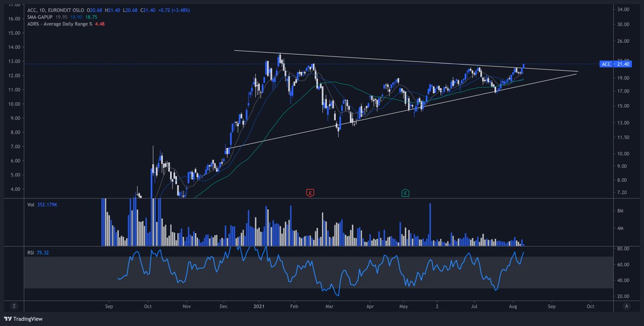Click the red earnings 'E' marker

point(310,192)
